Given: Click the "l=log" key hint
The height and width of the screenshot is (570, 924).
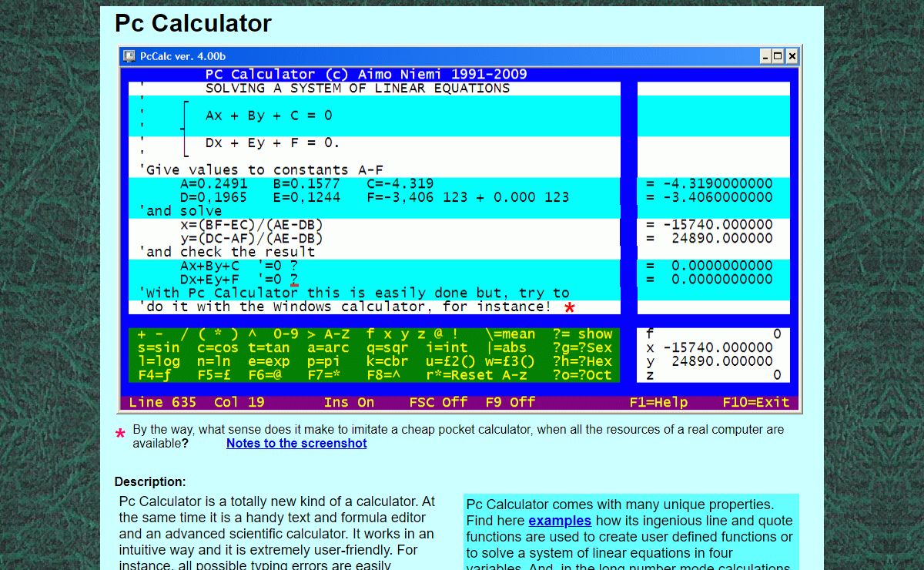Looking at the screenshot, I should pos(159,362).
